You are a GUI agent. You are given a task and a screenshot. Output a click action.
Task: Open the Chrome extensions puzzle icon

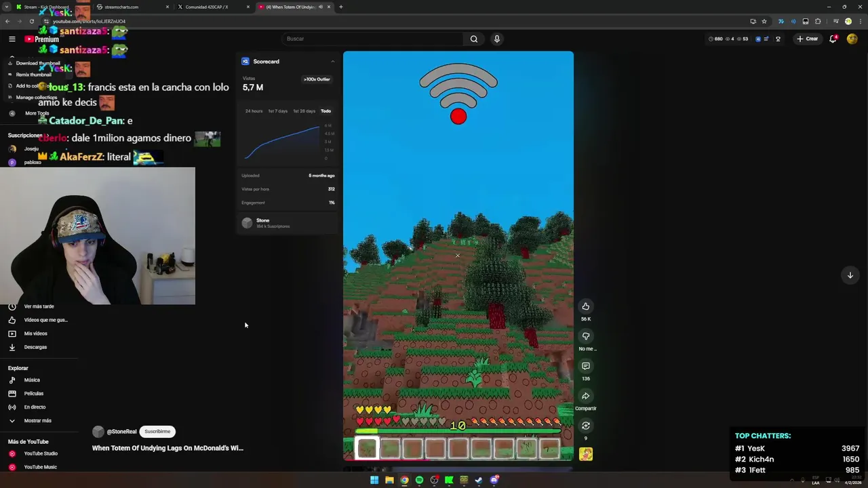(x=818, y=21)
